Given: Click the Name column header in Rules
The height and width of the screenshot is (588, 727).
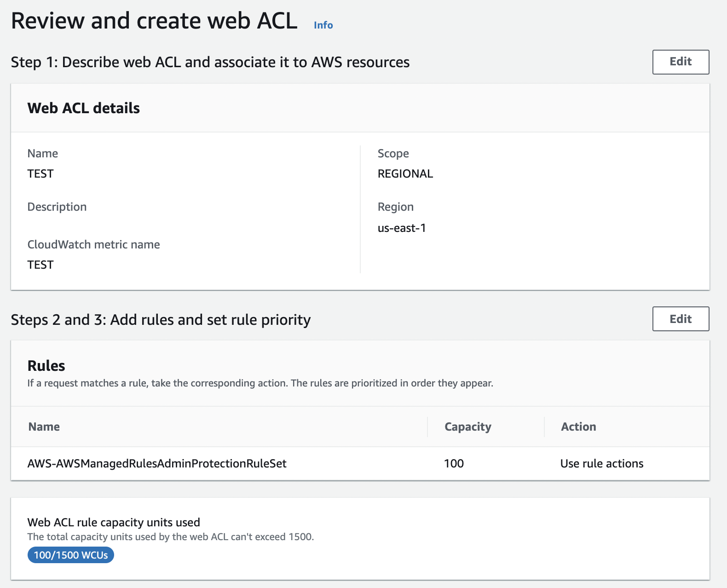Looking at the screenshot, I should point(44,427).
